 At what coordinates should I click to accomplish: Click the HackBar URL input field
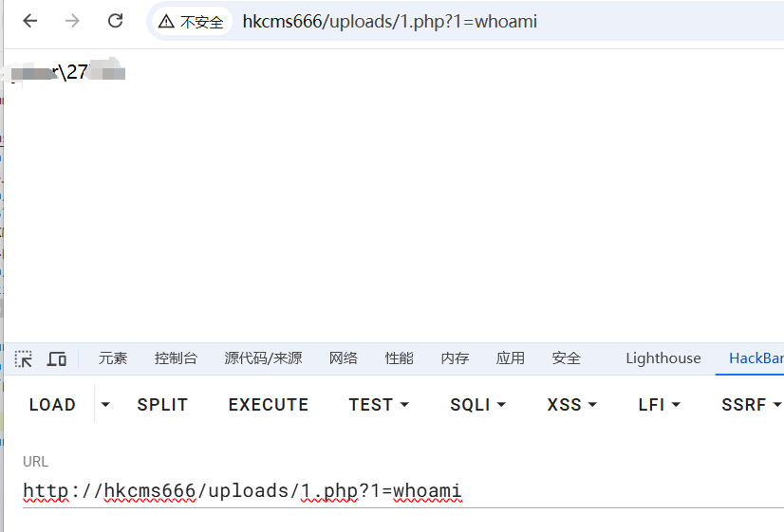[380, 491]
